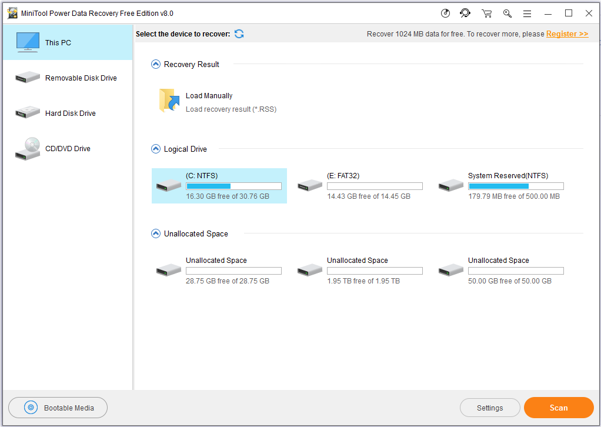This screenshot has height=428, width=603.
Task: Click the Recovery Result heading text
Action: click(192, 64)
